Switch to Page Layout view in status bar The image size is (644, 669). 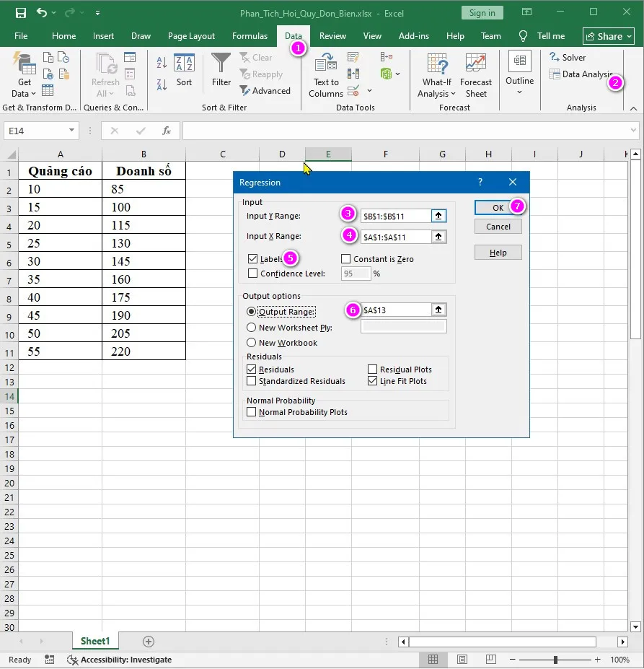coord(462,659)
